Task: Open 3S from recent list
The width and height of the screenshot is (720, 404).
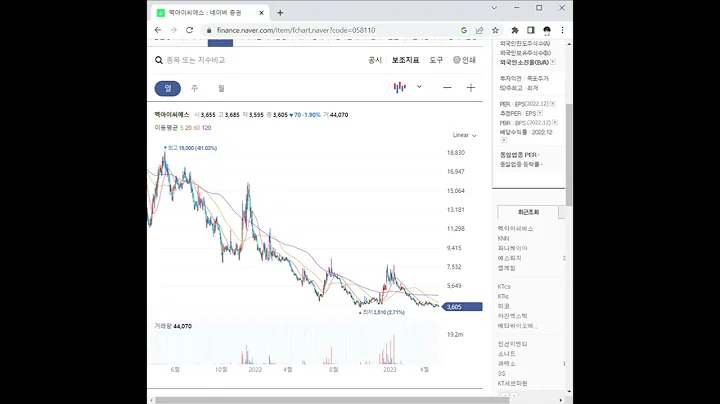Action: tap(501, 373)
